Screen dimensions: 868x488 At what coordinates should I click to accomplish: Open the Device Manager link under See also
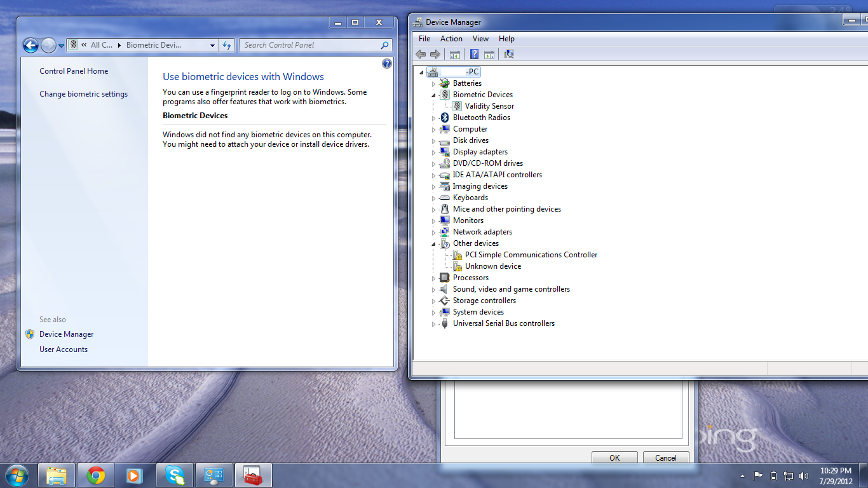pyautogui.click(x=66, y=334)
